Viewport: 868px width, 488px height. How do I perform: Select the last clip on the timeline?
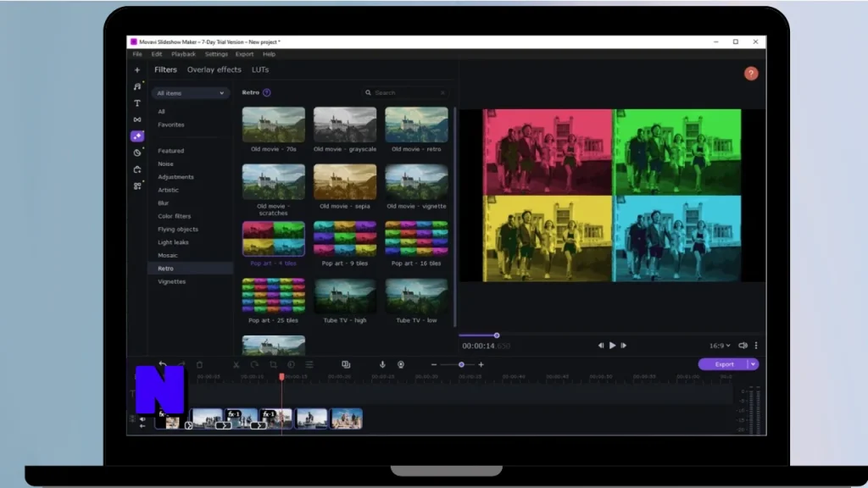pyautogui.click(x=347, y=419)
